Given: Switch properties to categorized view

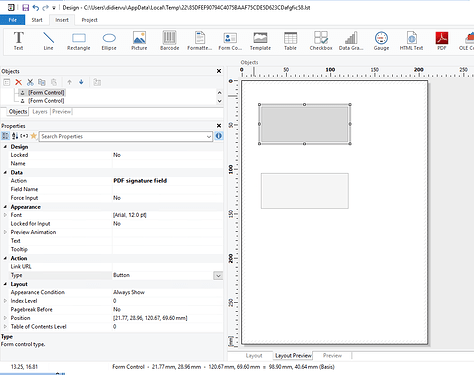Looking at the screenshot, I should point(5,136).
